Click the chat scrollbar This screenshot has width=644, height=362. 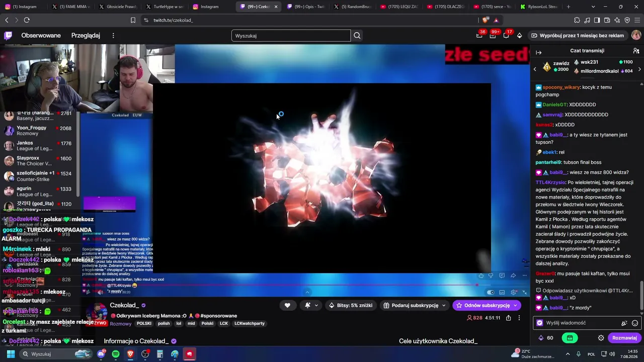641,296
